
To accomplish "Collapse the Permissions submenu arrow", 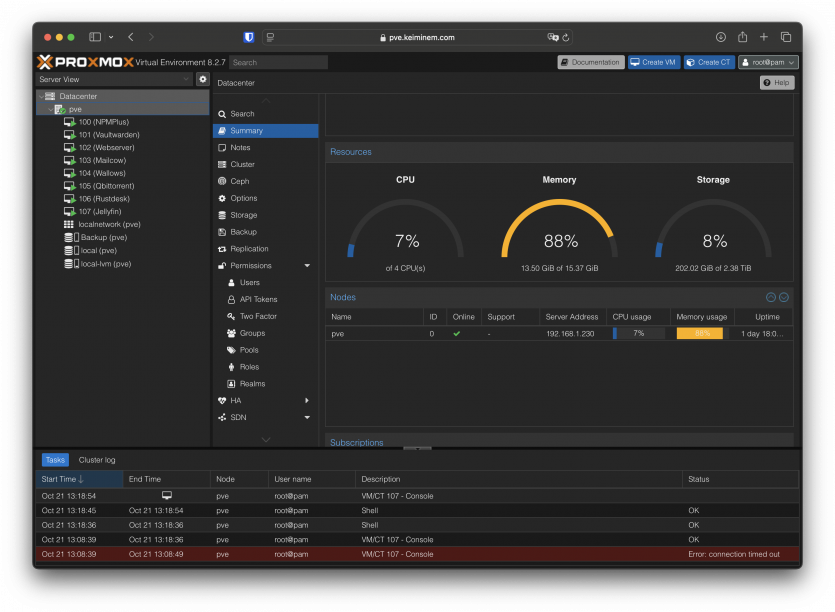I will (307, 266).
